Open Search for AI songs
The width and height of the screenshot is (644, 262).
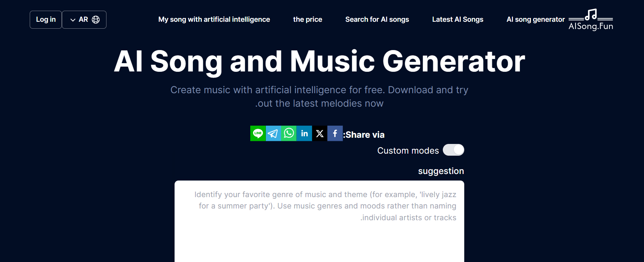point(377,20)
